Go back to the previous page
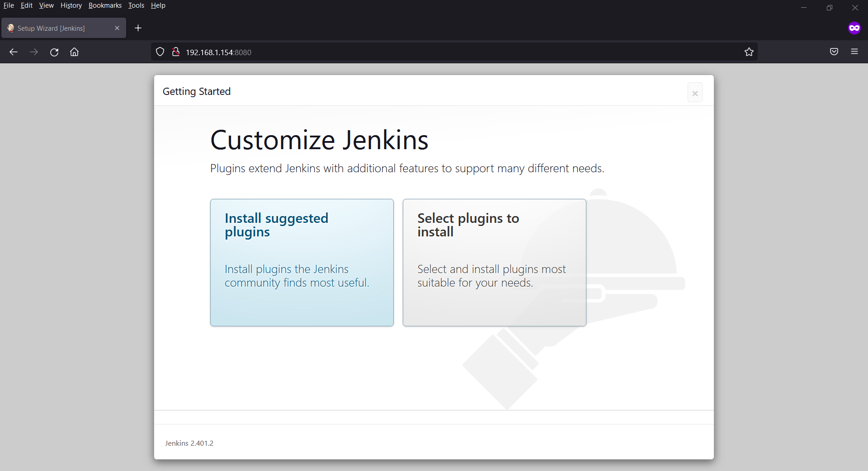Viewport: 868px width, 471px height. click(x=14, y=52)
